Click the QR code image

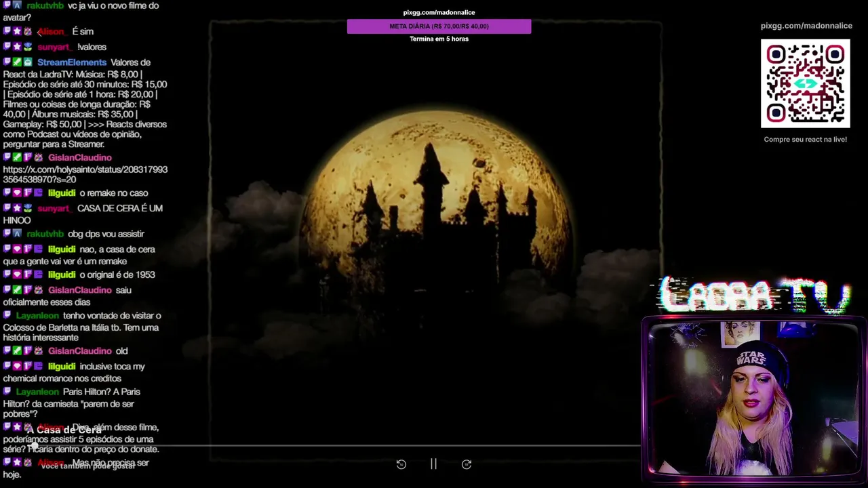805,83
